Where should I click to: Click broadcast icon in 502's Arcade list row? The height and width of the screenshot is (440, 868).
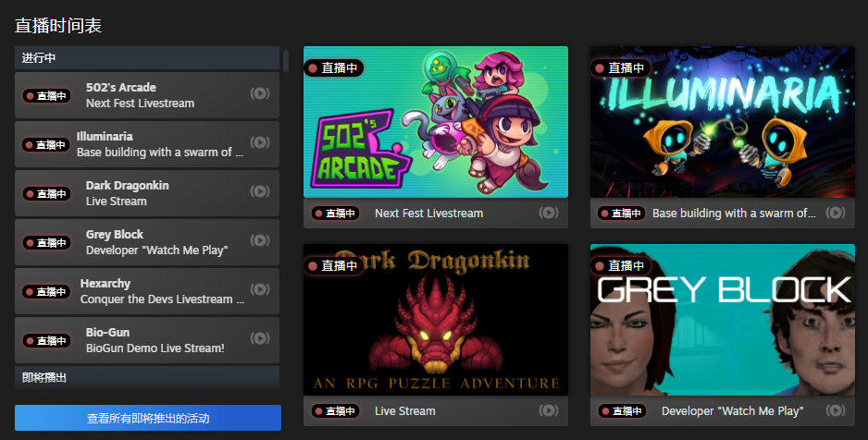(260, 93)
